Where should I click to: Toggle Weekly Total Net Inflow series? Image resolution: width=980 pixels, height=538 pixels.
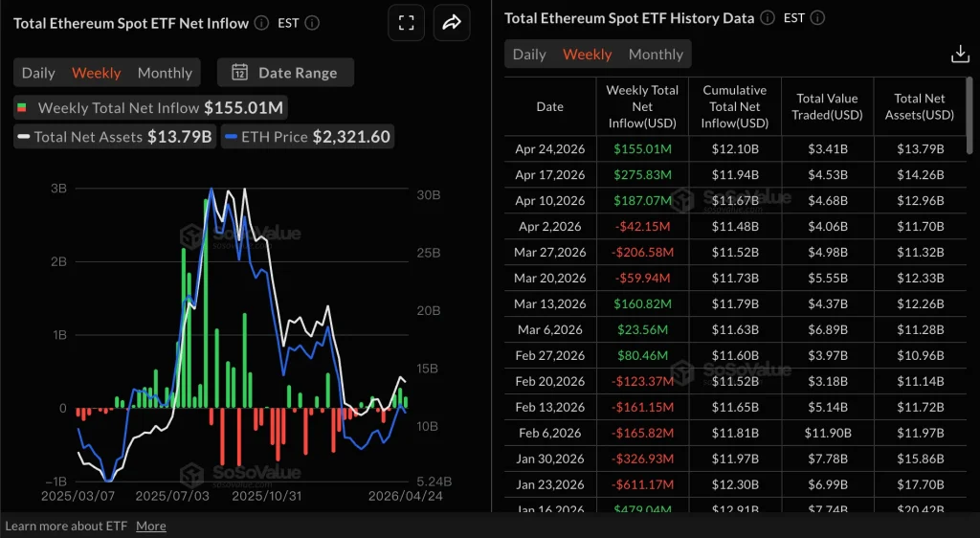coord(150,108)
